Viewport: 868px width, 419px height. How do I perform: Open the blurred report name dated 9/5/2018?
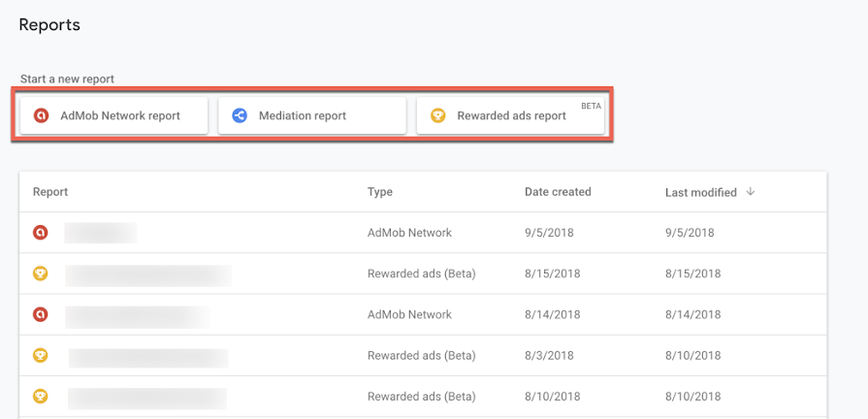(x=101, y=233)
